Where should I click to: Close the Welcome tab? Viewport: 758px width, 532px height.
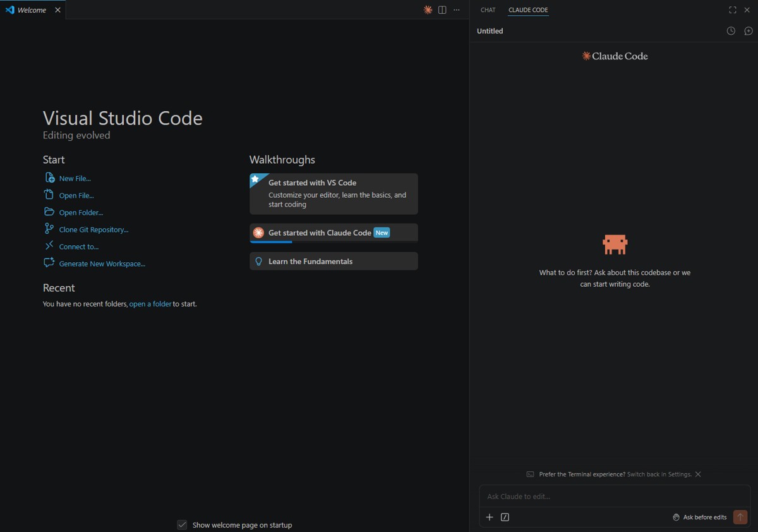click(x=58, y=10)
